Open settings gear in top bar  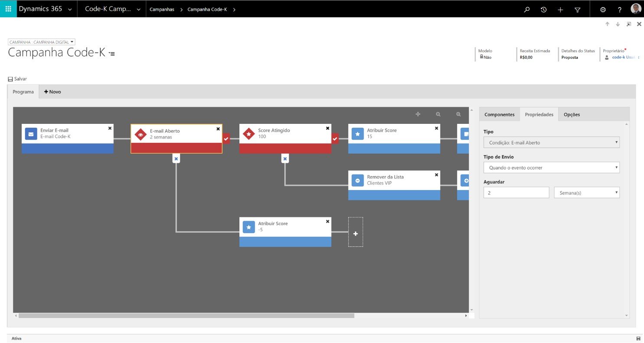pyautogui.click(x=603, y=10)
